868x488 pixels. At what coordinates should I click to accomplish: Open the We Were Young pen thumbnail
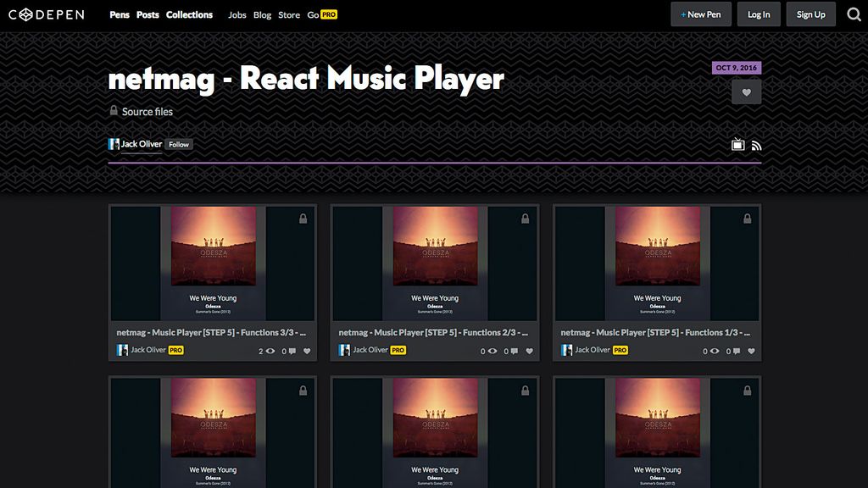212,263
